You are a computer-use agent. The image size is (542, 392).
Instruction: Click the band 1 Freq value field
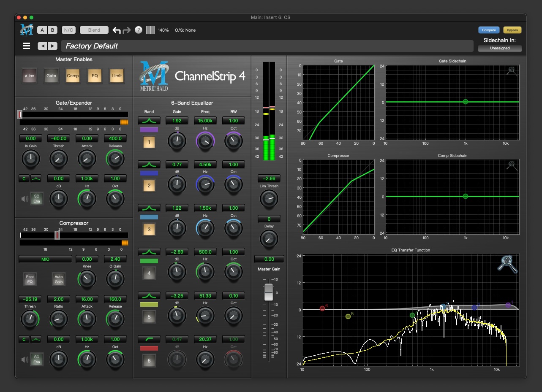tap(205, 121)
